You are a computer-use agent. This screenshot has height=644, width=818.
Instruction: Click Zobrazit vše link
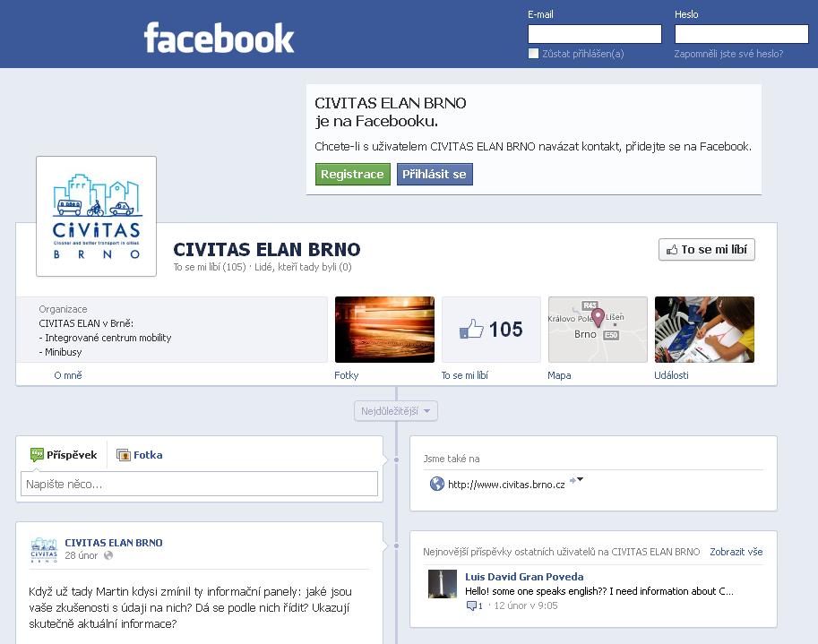pos(736,552)
